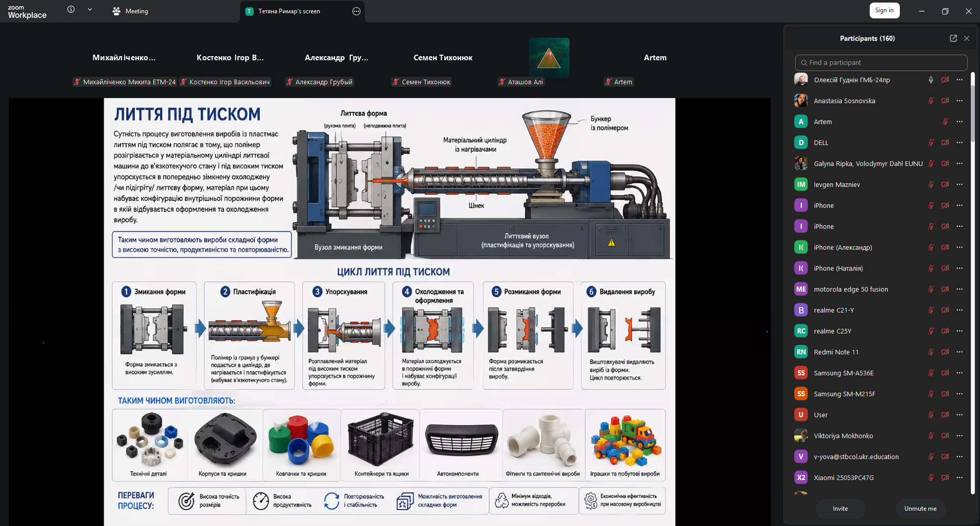This screenshot has height=526, width=980.
Task: Click the Sign in button
Action: [x=885, y=10]
